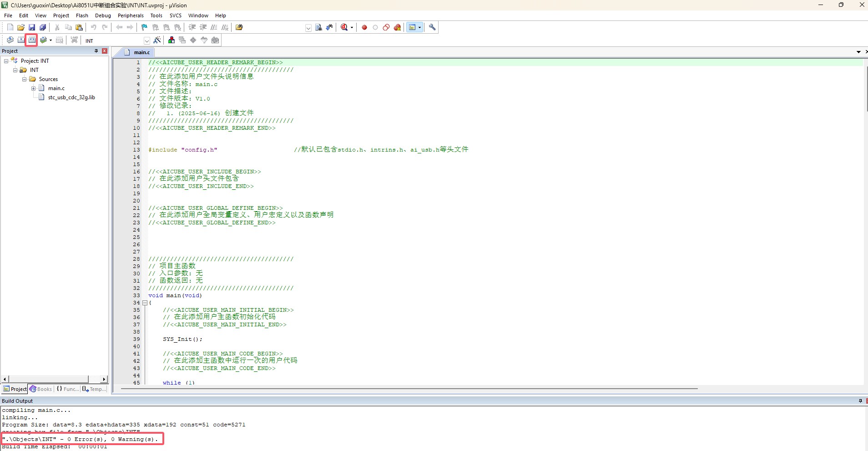Screen dimensions: 868x451
Task: Toggle window layout button
Action: 412,27
